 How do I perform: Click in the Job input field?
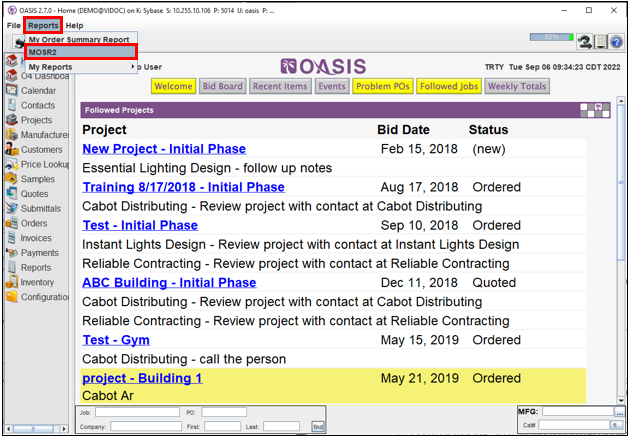click(x=137, y=412)
